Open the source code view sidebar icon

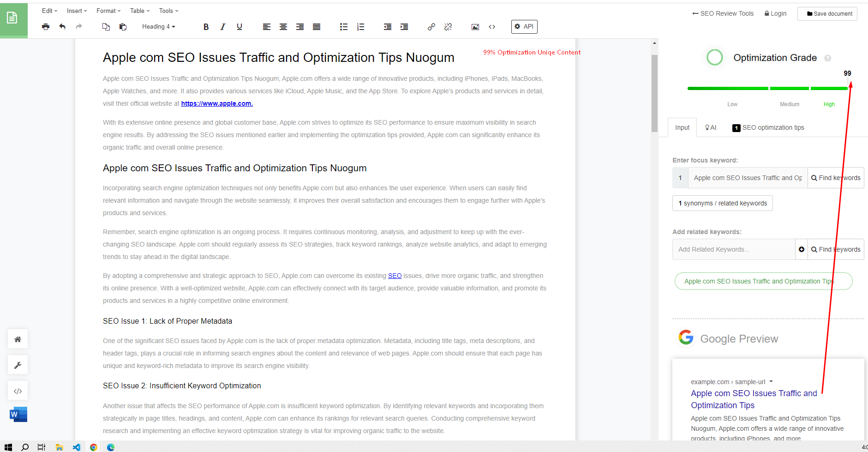(18, 390)
